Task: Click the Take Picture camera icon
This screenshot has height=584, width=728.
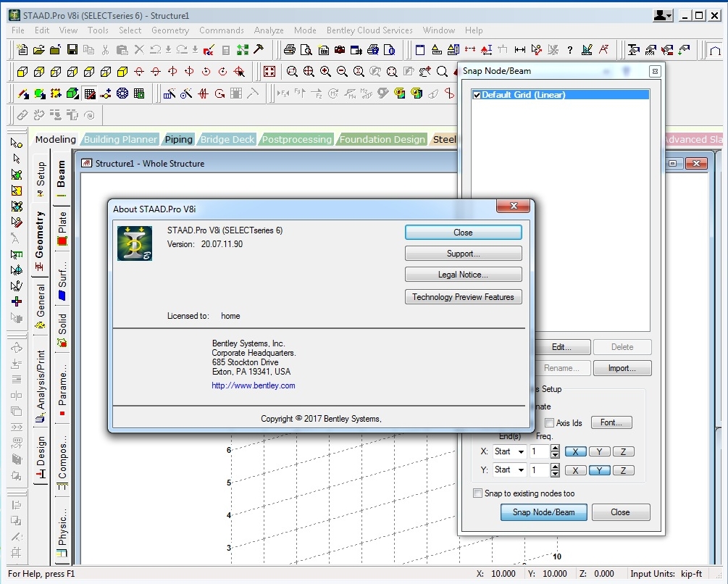Action: point(340,49)
